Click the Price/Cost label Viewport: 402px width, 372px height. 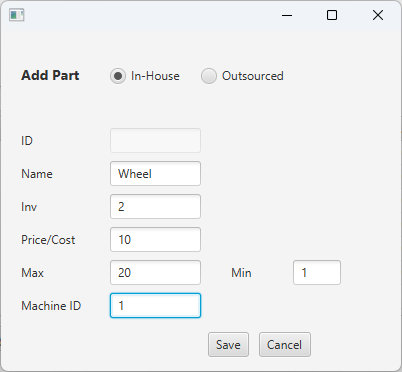48,240
